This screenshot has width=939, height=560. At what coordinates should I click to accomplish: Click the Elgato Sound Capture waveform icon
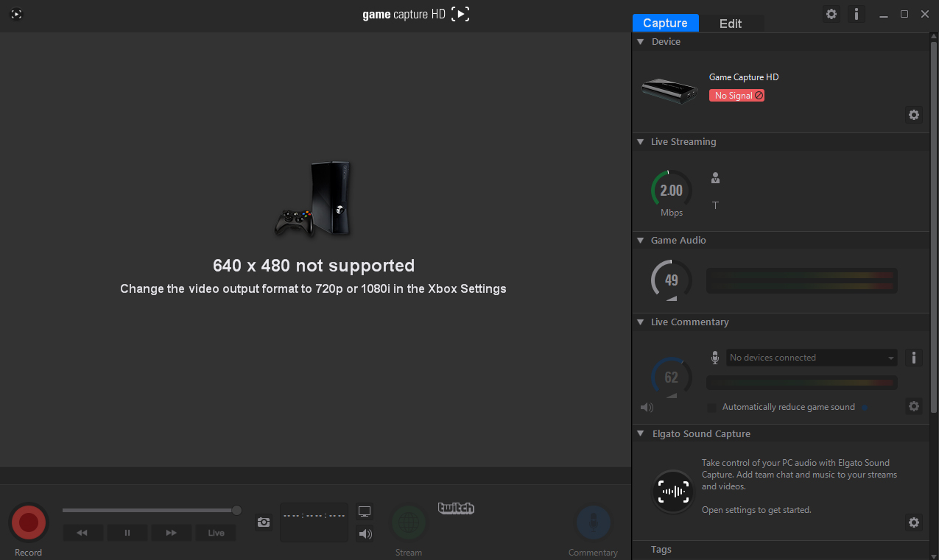pyautogui.click(x=674, y=492)
